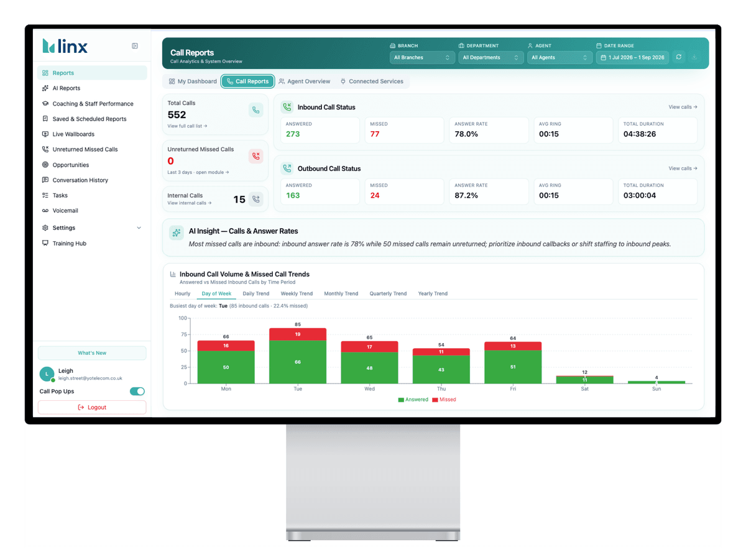Click View internal calls link
Viewport: 746px width, 560px height.
coord(190,203)
